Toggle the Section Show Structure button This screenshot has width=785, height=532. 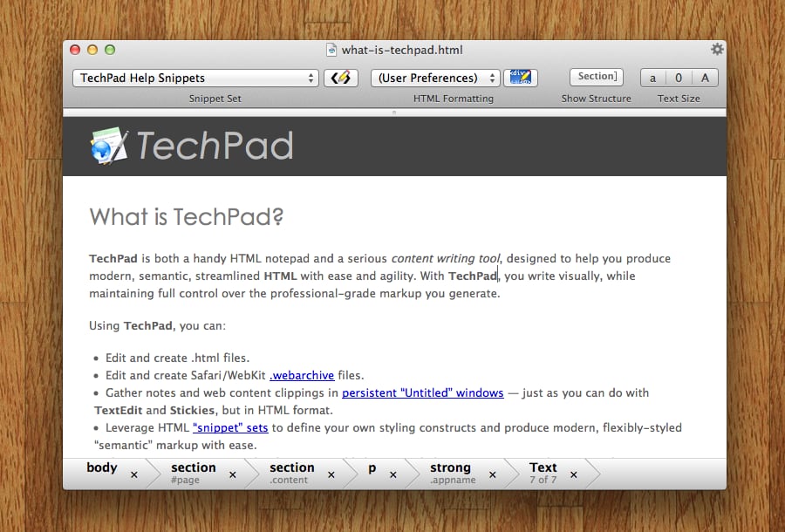tap(597, 77)
